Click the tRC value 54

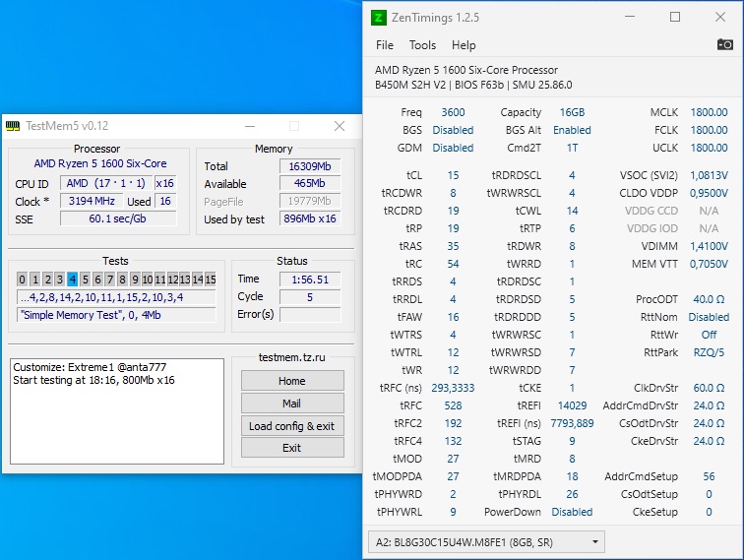453,264
